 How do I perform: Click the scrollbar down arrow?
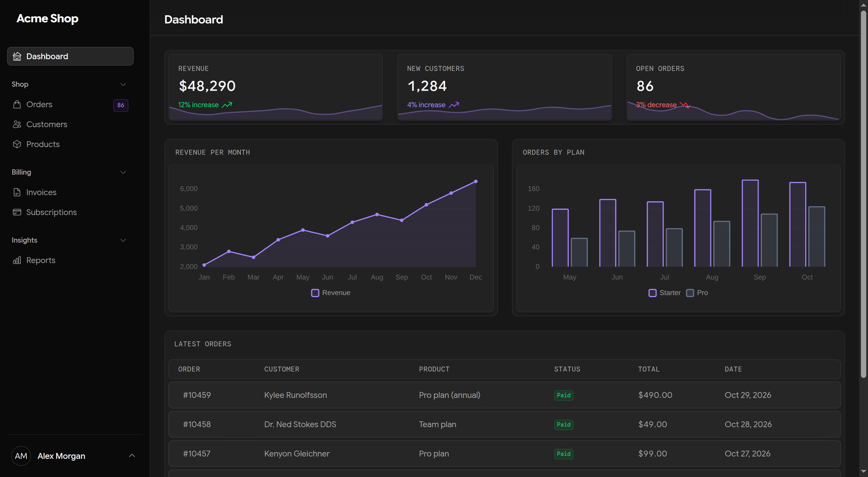pos(863,472)
